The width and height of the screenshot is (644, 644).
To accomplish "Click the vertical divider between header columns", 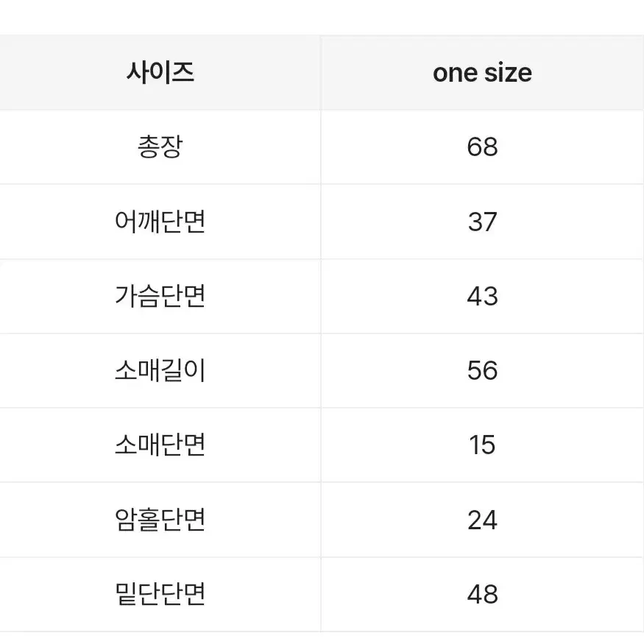I will 321,73.
